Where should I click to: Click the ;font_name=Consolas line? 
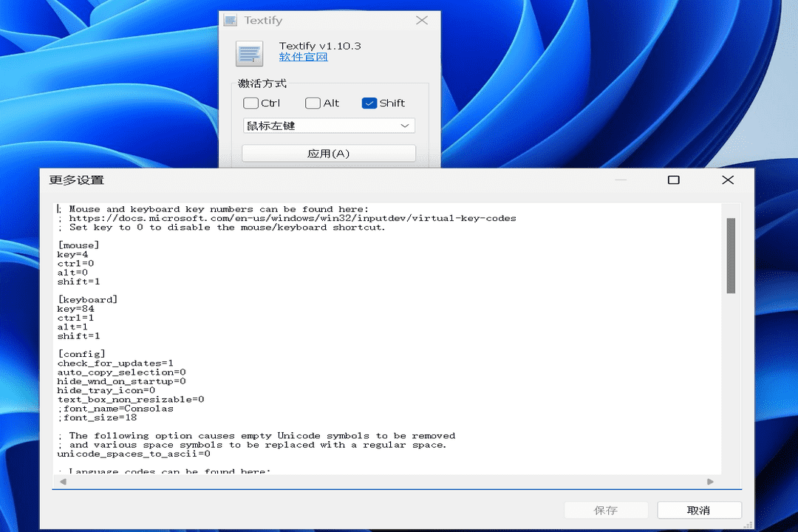(x=115, y=409)
